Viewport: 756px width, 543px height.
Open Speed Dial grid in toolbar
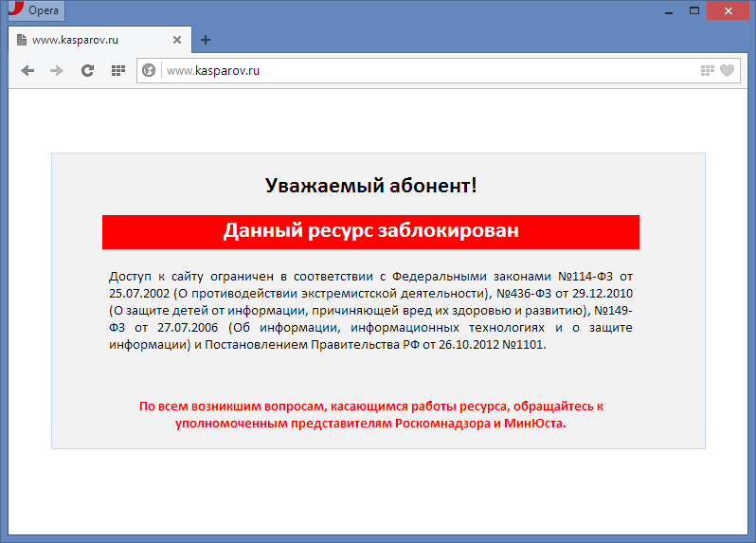coord(118,71)
